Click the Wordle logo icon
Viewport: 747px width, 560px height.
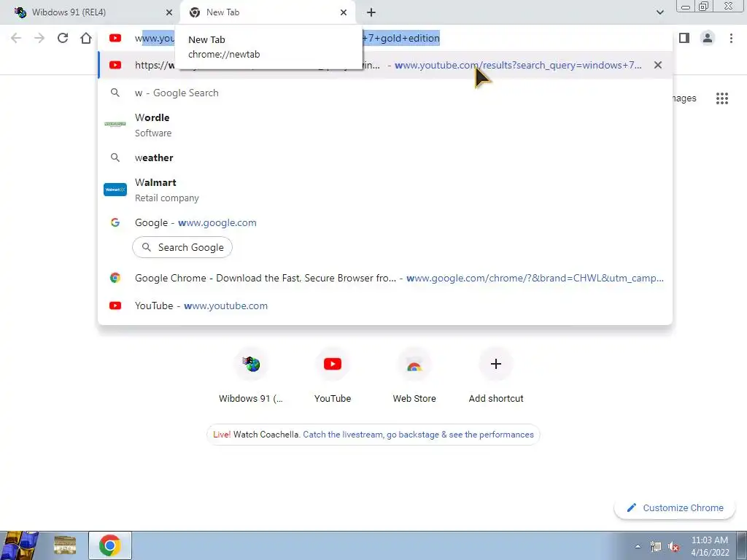coord(115,124)
